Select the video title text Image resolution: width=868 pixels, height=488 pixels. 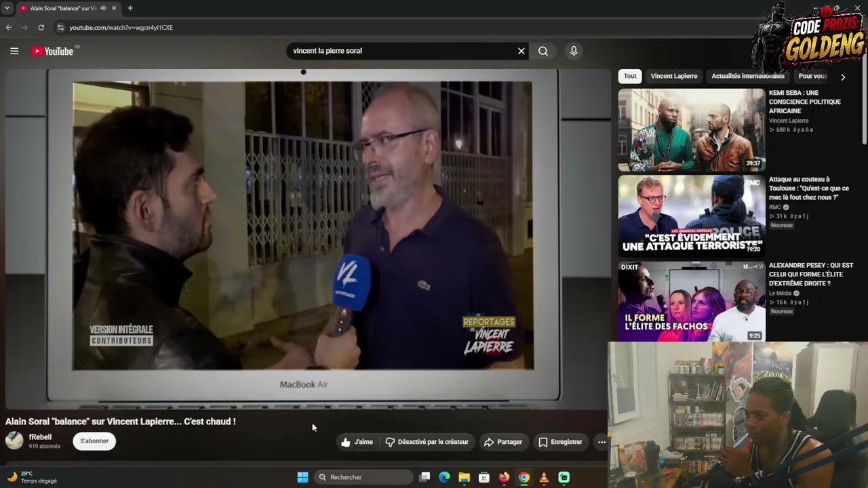pos(121,422)
